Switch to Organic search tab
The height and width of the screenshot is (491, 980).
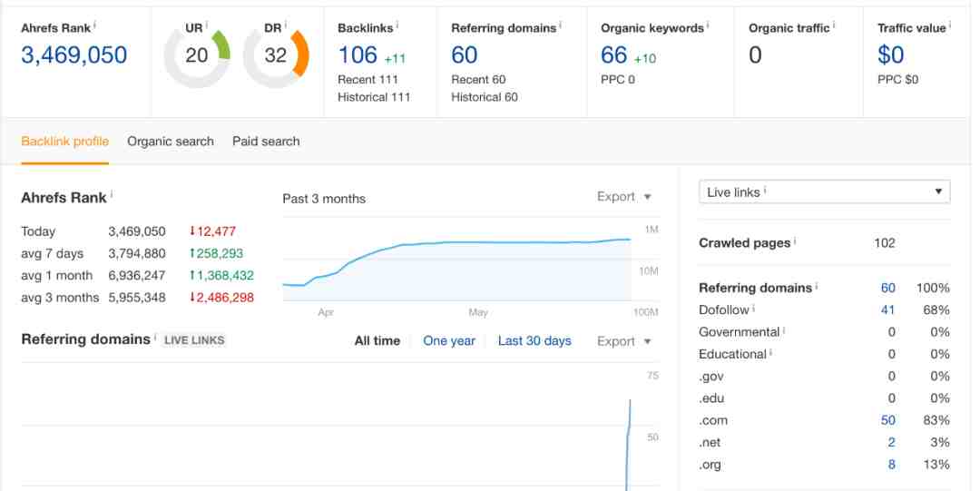coord(171,142)
